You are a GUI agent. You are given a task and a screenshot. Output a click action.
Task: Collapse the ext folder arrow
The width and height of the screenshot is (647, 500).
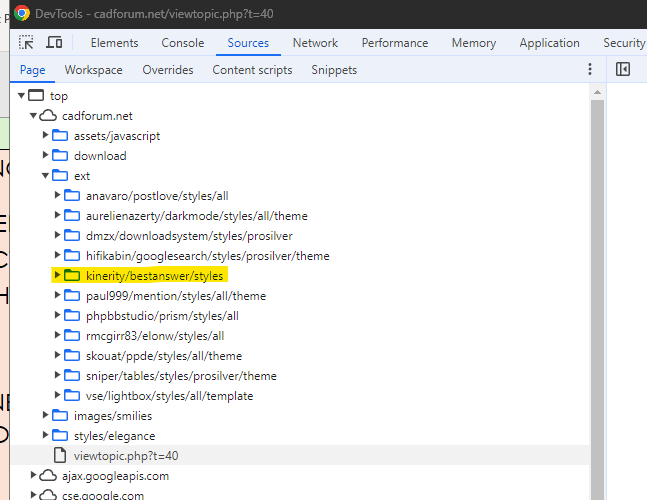(45, 176)
